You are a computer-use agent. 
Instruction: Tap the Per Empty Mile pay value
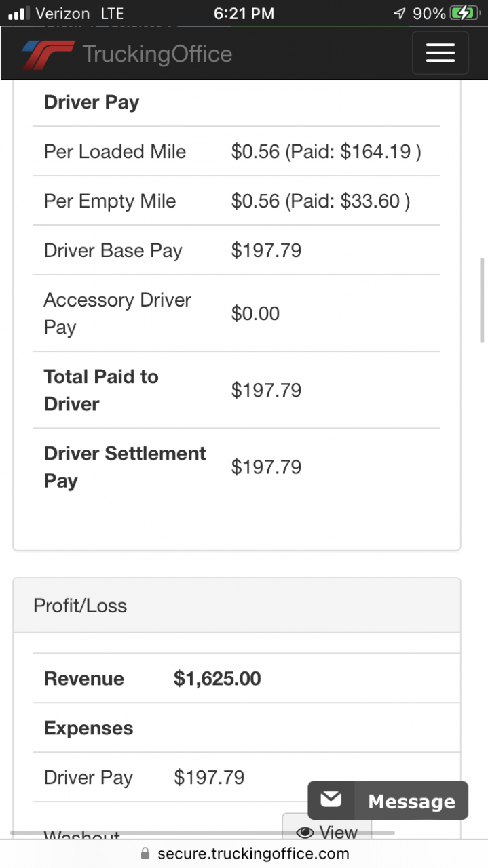tap(320, 201)
